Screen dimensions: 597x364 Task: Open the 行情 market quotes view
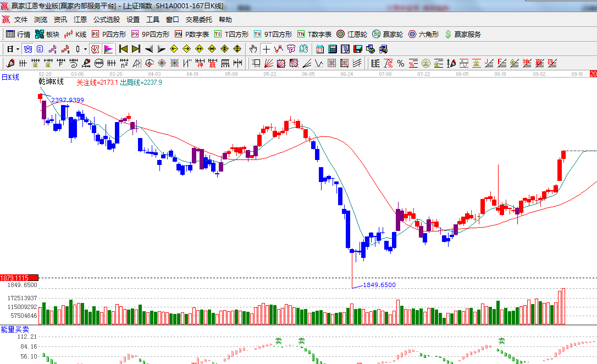tap(18, 34)
